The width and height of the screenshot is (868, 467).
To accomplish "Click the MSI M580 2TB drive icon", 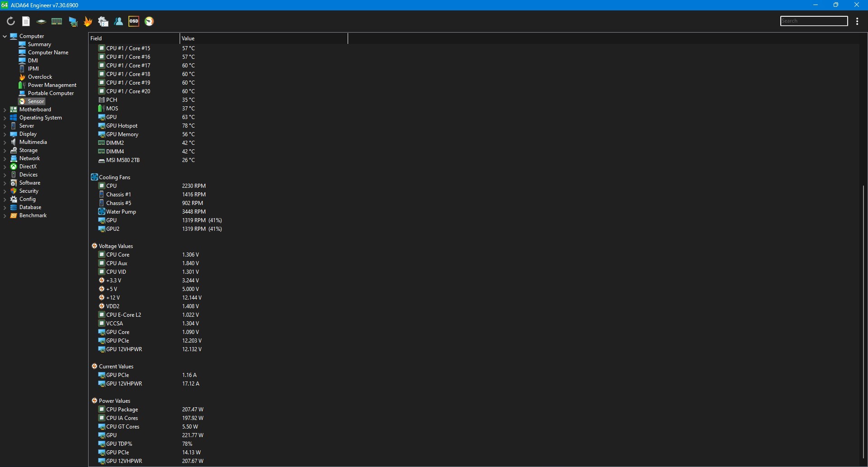I will 102,161.
